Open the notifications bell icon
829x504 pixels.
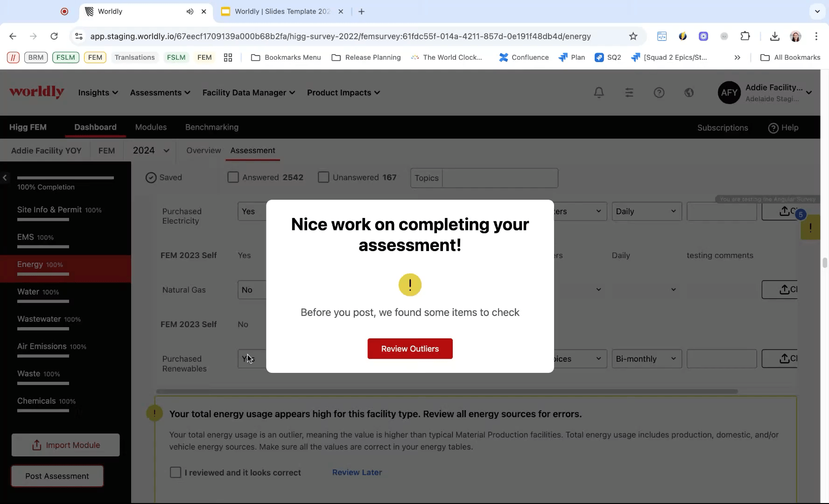(x=599, y=92)
